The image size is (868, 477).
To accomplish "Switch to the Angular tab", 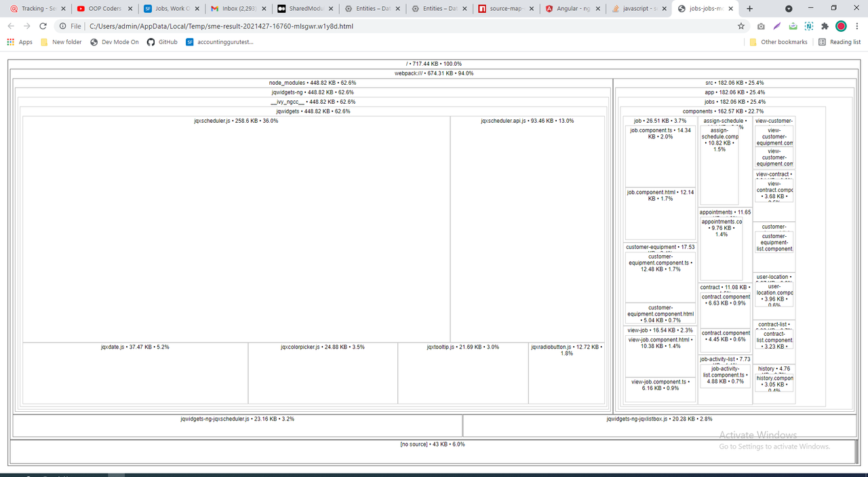I will [x=572, y=9].
